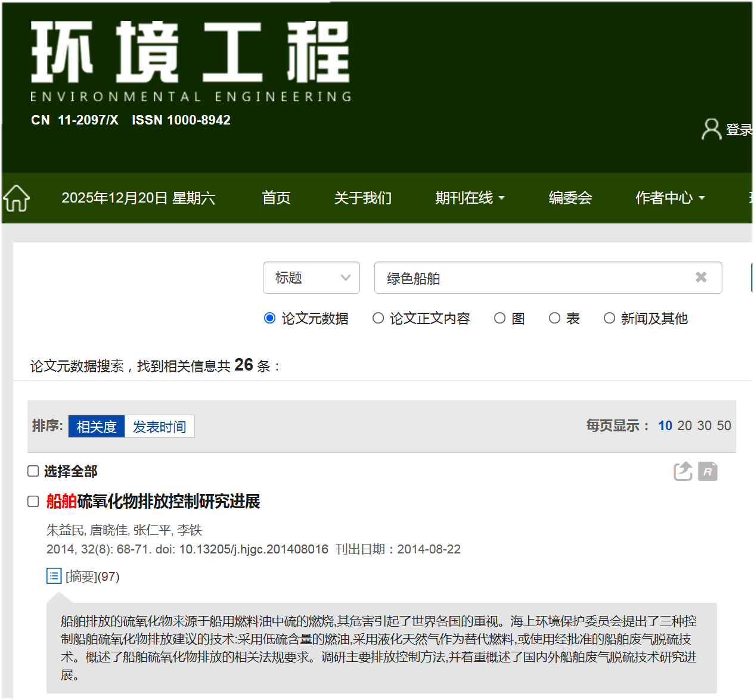Select 新闻及其他 radio button
Image resolution: width=754 pixels, height=700 pixels.
click(x=609, y=318)
